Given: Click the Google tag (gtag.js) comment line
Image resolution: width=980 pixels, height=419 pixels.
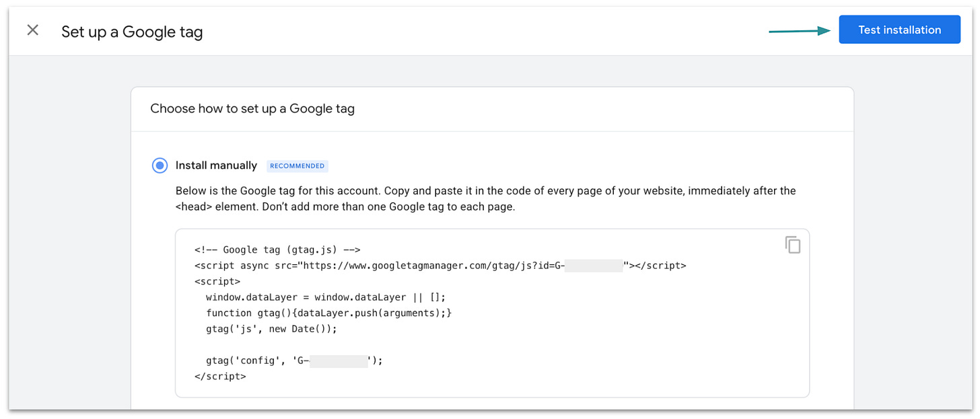Looking at the screenshot, I should (x=277, y=250).
